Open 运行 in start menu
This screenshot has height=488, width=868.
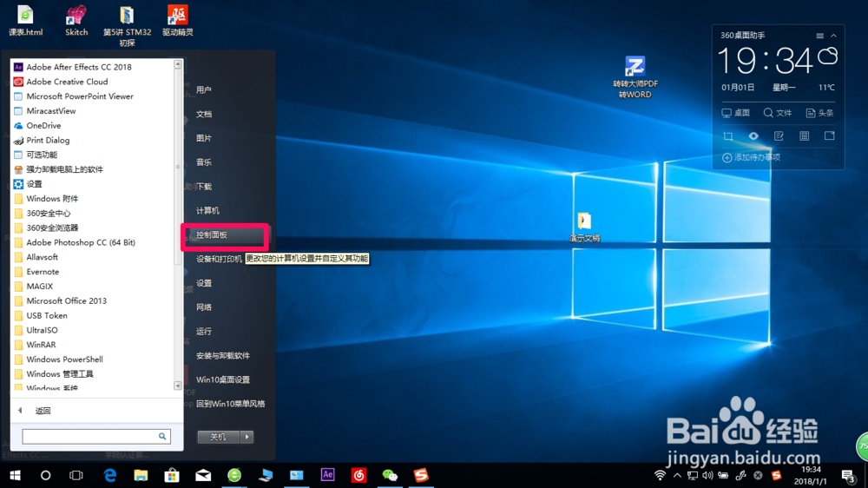click(204, 331)
